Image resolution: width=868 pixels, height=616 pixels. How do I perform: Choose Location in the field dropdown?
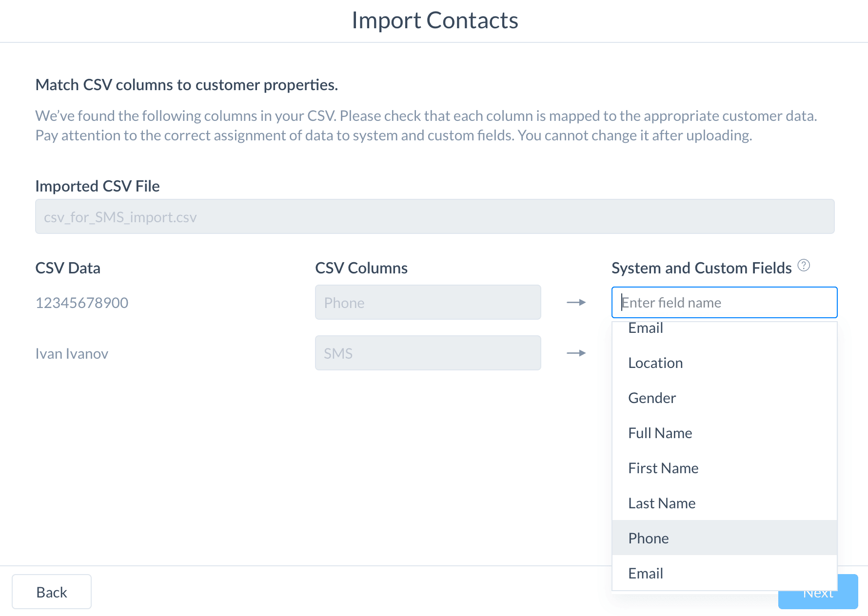(x=725, y=363)
